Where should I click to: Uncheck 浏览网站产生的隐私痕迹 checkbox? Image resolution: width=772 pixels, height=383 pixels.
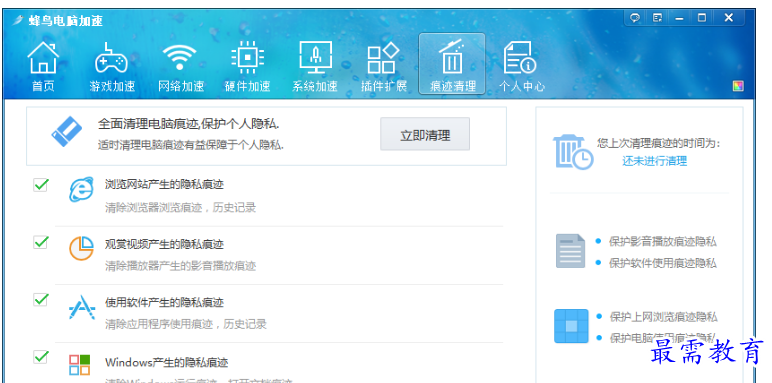coord(40,185)
